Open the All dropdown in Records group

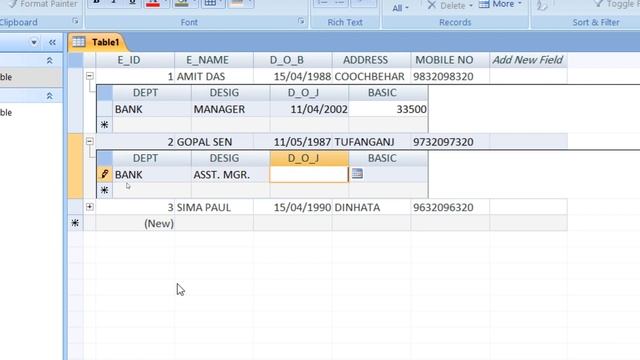pyautogui.click(x=400, y=8)
